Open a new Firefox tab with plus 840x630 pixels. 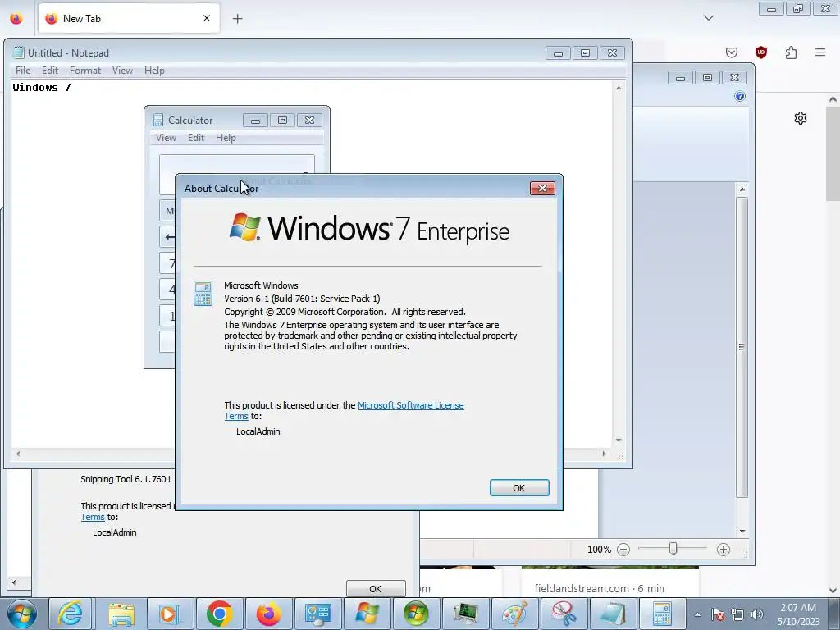[x=237, y=19]
